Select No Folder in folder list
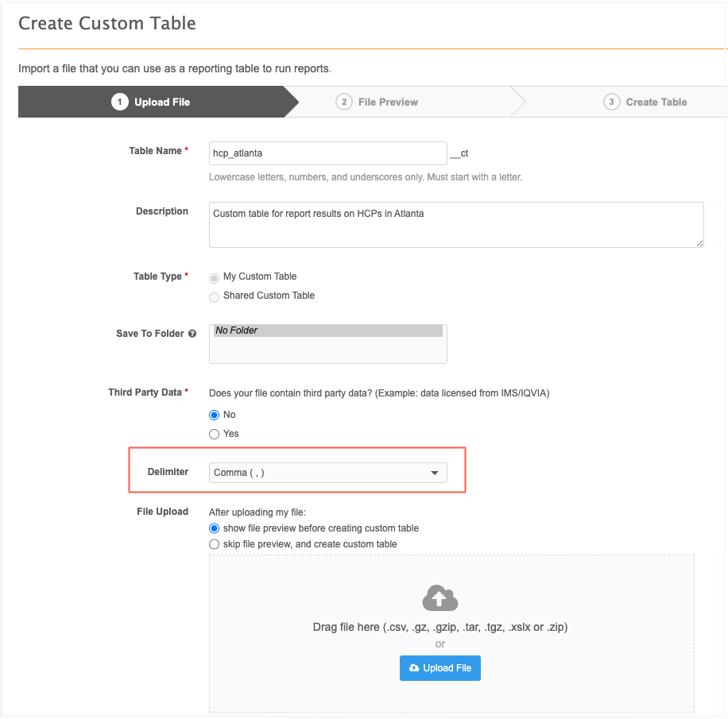 tap(327, 331)
